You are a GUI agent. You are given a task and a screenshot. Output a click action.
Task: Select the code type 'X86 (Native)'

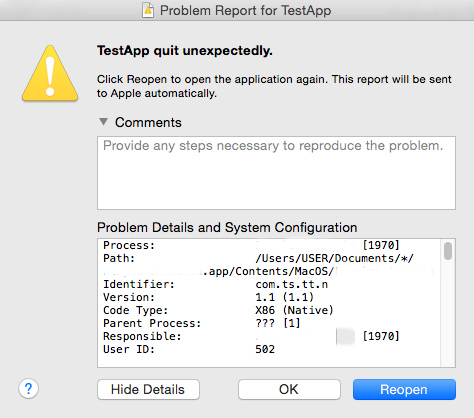294,310
